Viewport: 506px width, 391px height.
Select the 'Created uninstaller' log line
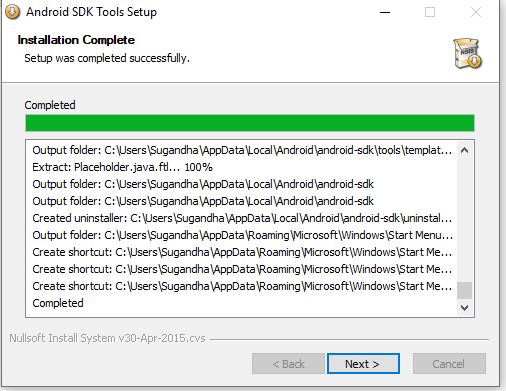242,218
